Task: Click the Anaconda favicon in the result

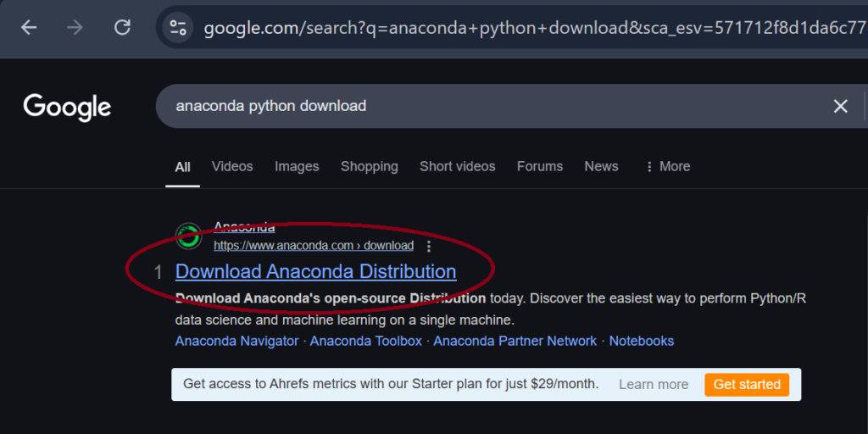Action: [x=189, y=236]
